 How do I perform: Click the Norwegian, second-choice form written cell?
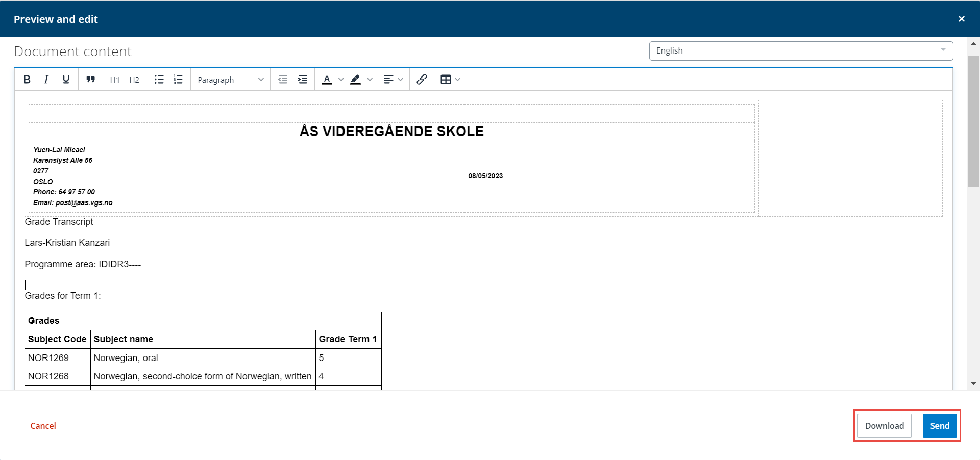tap(203, 376)
